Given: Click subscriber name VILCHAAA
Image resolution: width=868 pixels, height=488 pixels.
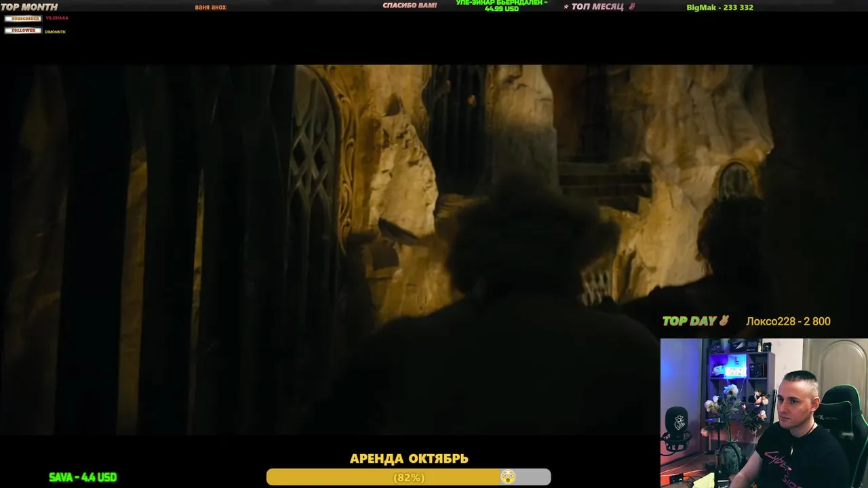Looking at the screenshot, I should point(57,18).
